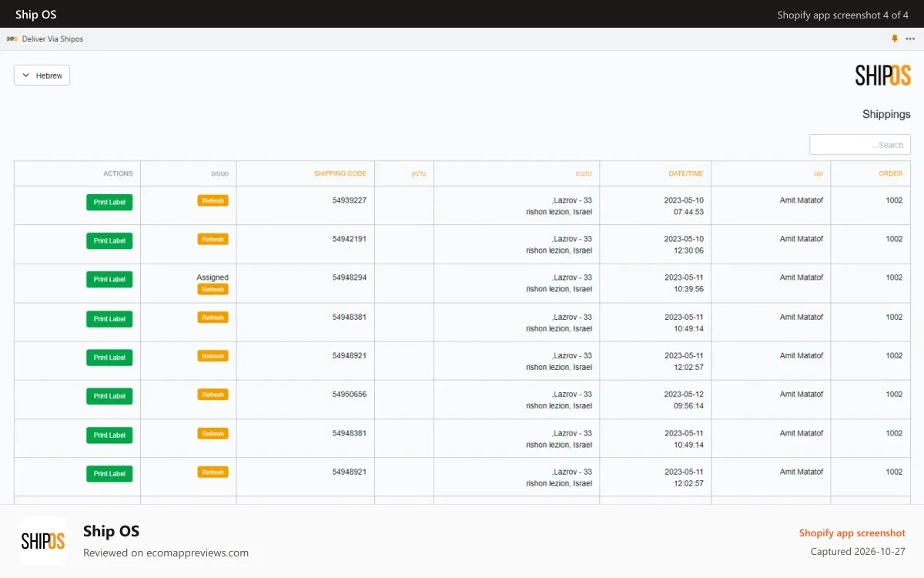
Task: Click the Deliver Via Shipos title
Action: point(52,39)
